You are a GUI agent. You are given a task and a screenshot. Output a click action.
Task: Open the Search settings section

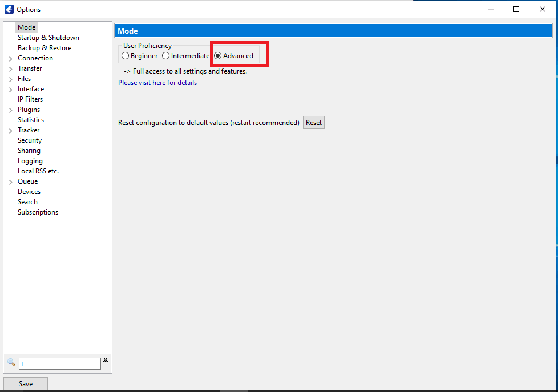click(27, 202)
